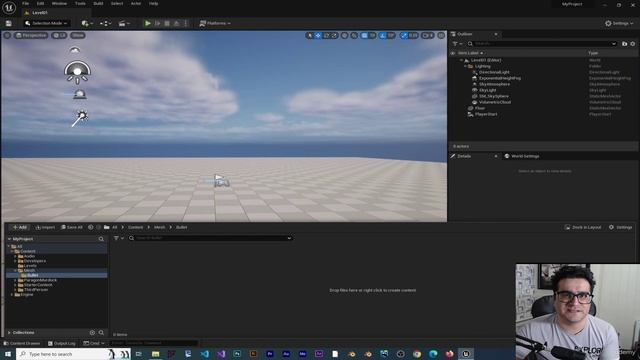Image resolution: width=640 pixels, height=360 pixels.
Task: Click the Mesh breadcrumb in path bar
Action: point(160,227)
